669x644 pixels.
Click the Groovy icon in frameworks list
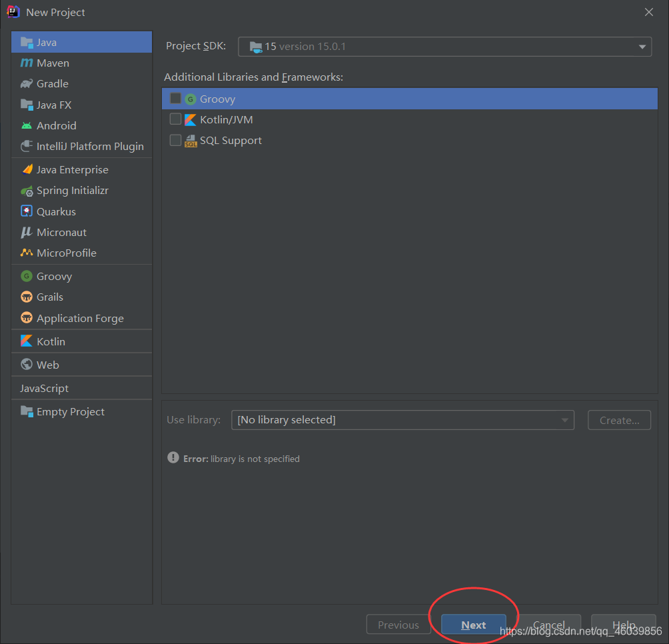coord(191,99)
